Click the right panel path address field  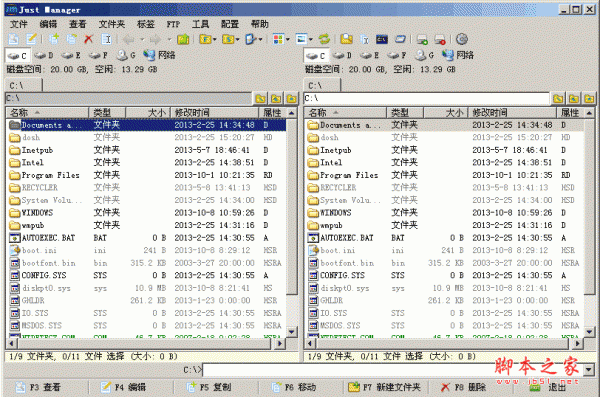(426, 98)
